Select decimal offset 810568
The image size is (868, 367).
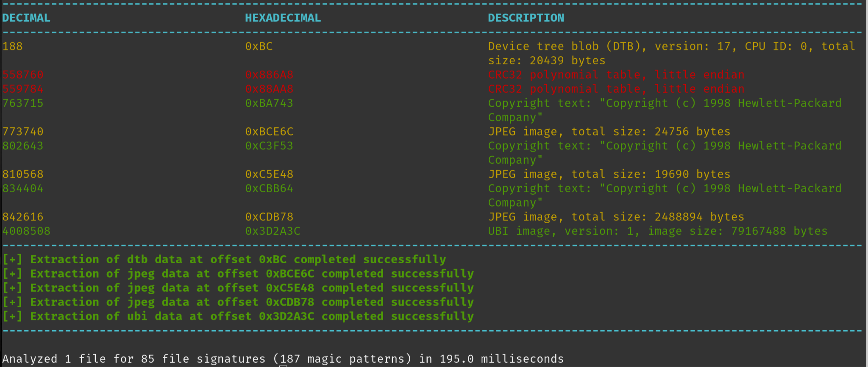[23, 174]
